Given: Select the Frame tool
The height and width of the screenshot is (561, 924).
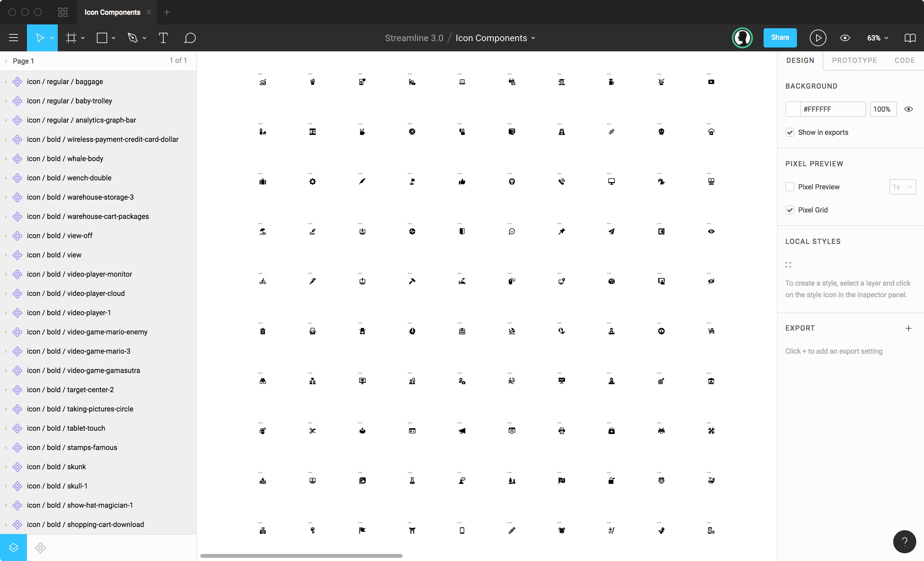Looking at the screenshot, I should [72, 38].
